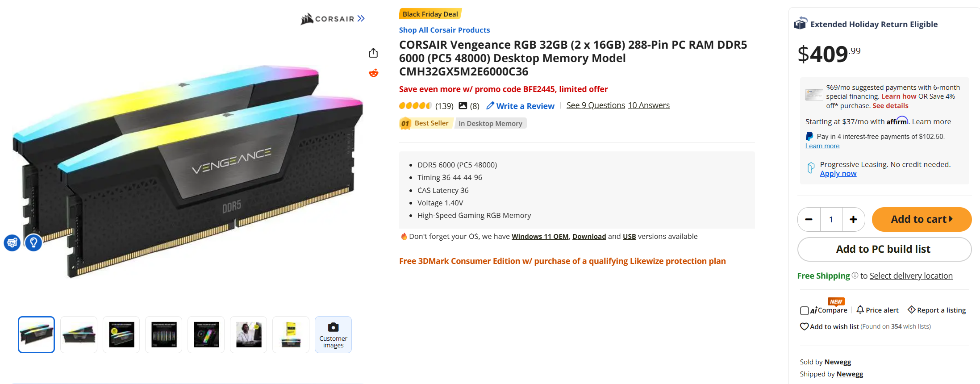The width and height of the screenshot is (980, 384).
Task: Click the share icon beside product image
Action: (373, 53)
